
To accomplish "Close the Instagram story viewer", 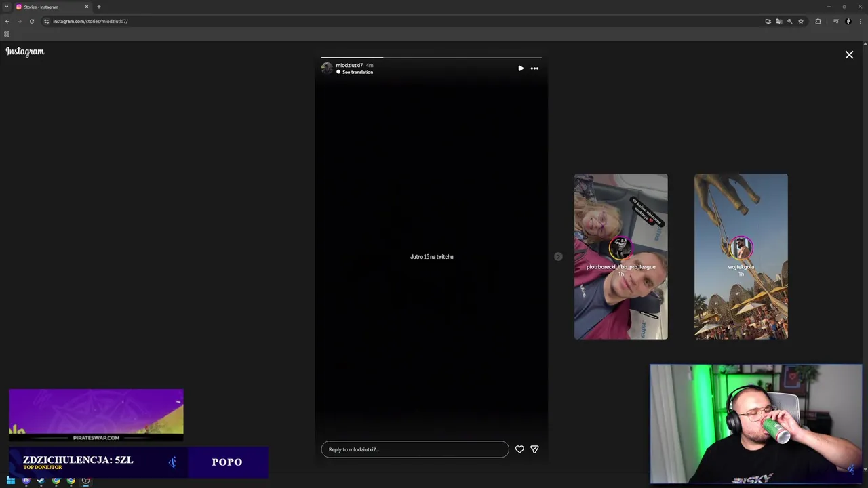I will (x=849, y=55).
